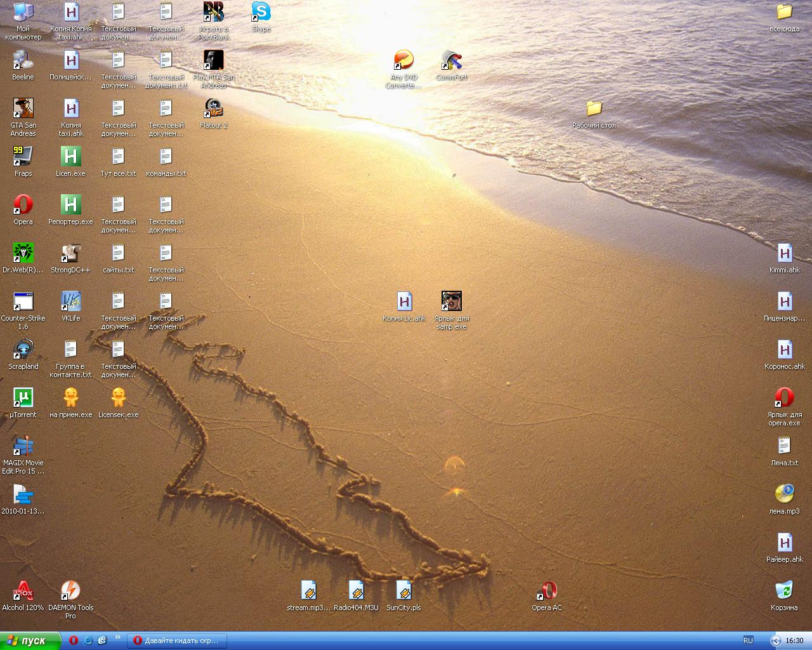Open the Opera AC shortcut
Image resolution: width=812 pixels, height=650 pixels.
click(x=547, y=596)
